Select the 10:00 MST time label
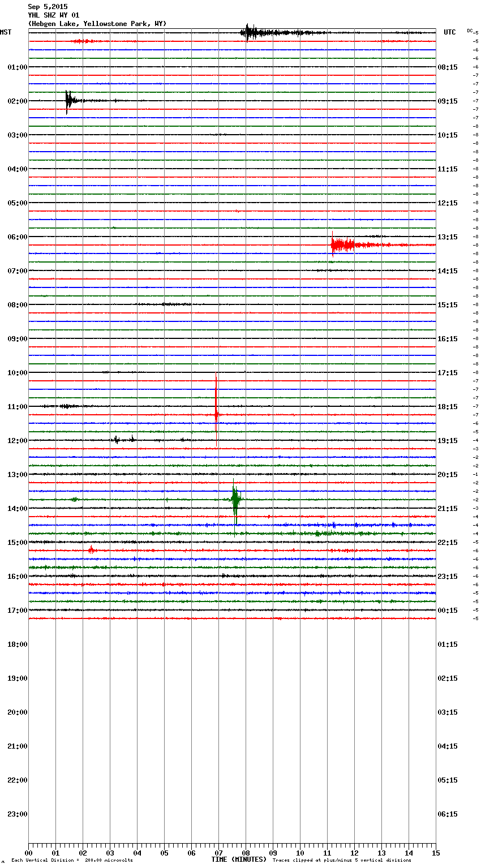The width and height of the screenshot is (481, 868). (18, 373)
